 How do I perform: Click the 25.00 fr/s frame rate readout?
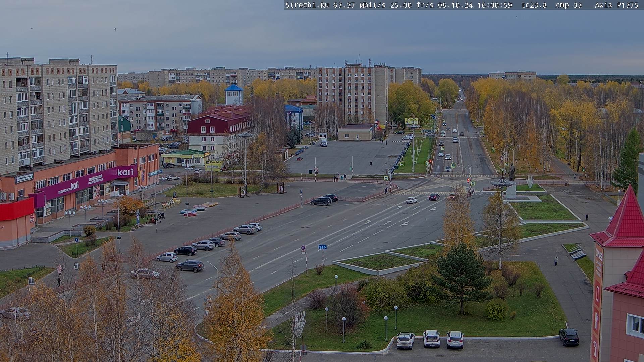click(412, 5)
